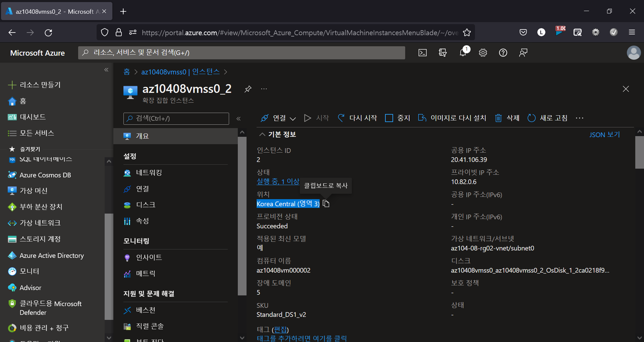Open Firefox application menu
The height and width of the screenshot is (342, 644).
click(632, 32)
